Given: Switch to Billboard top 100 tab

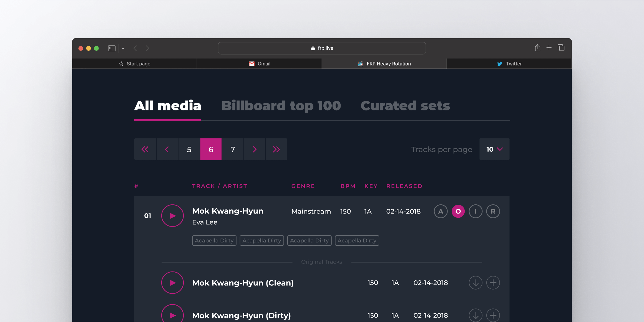Looking at the screenshot, I should pyautogui.click(x=281, y=106).
